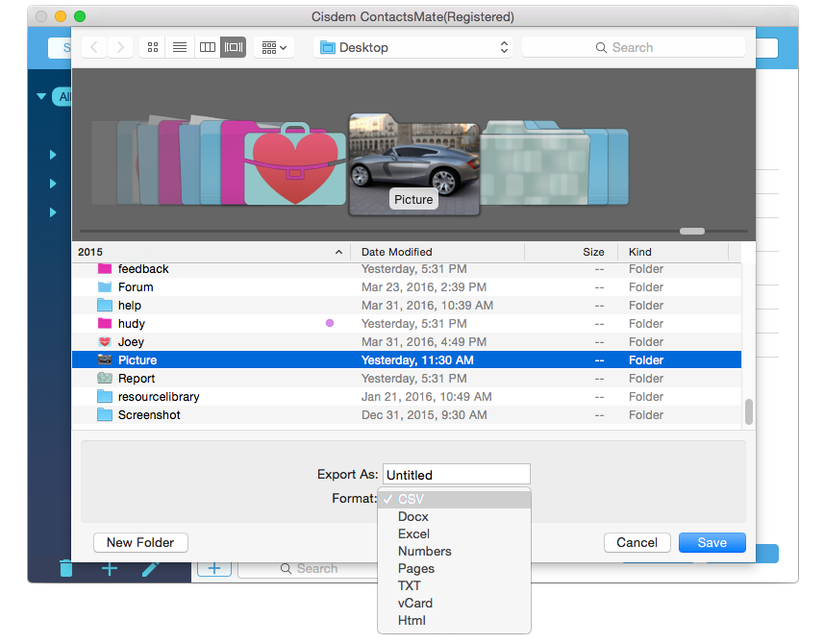The height and width of the screenshot is (644, 824).
Task: Add a group with sidebar plus icon
Action: pos(110,569)
